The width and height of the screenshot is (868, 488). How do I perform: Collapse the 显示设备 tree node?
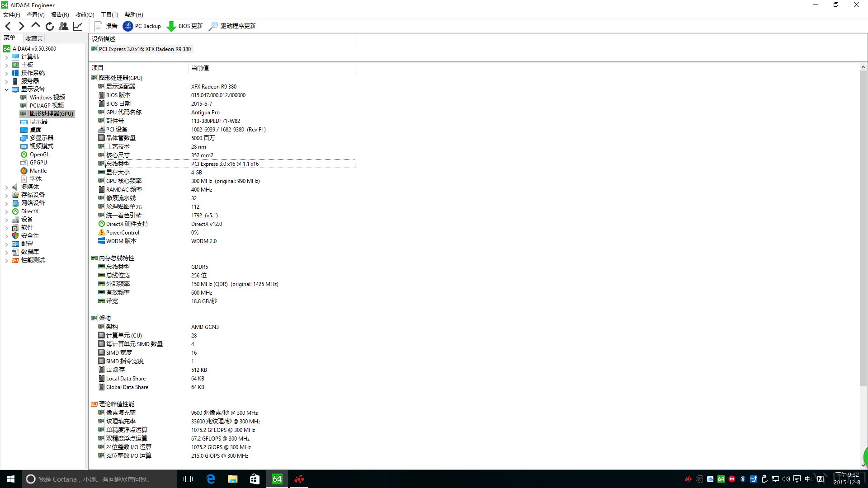pos(6,89)
